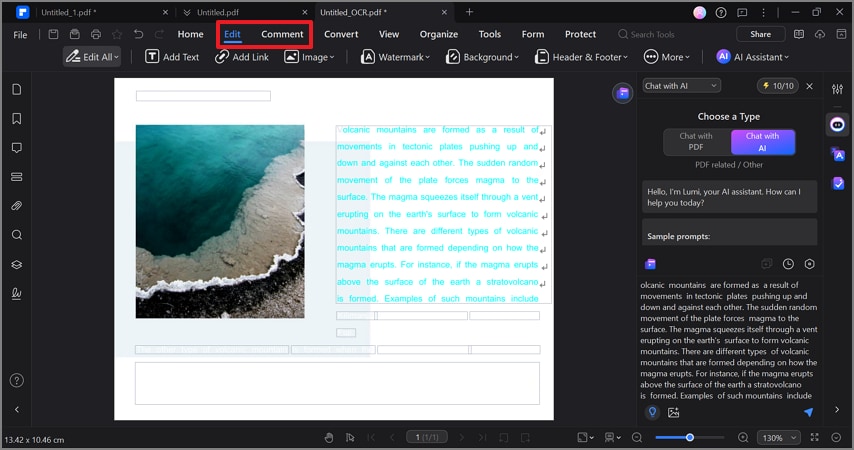
Task: Select Chat with PDF type
Action: click(696, 142)
